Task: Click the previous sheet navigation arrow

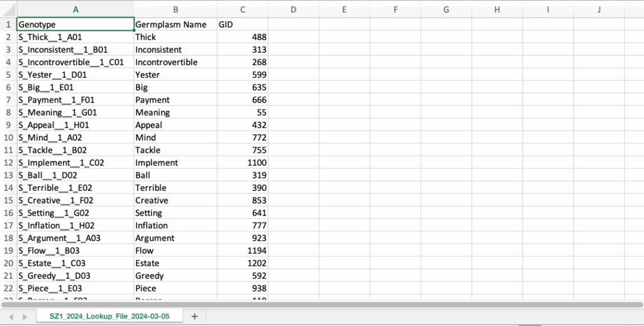Action: point(11,316)
